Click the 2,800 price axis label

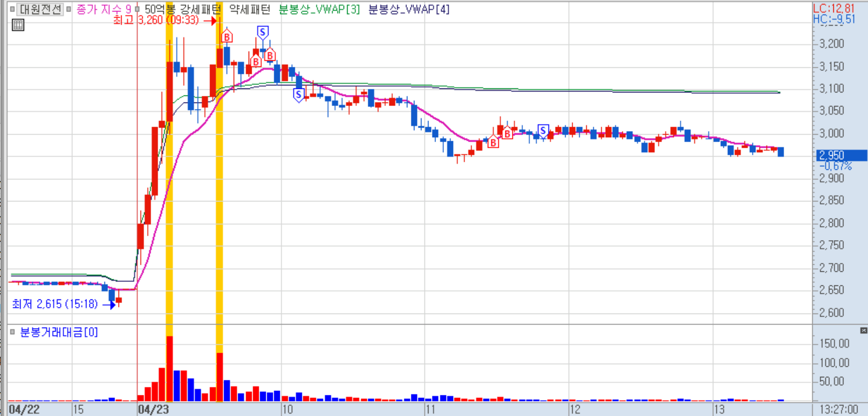click(832, 223)
